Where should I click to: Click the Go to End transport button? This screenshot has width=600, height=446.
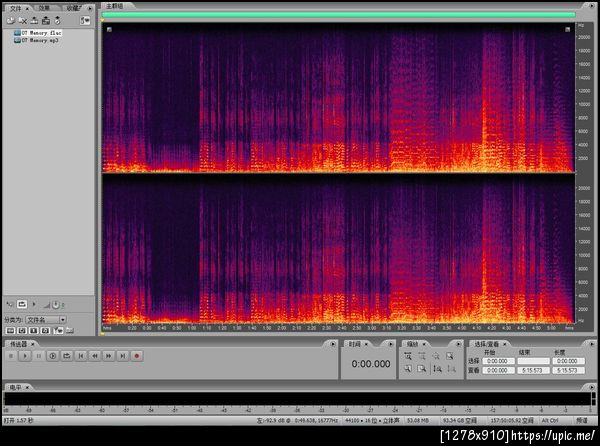122,356
